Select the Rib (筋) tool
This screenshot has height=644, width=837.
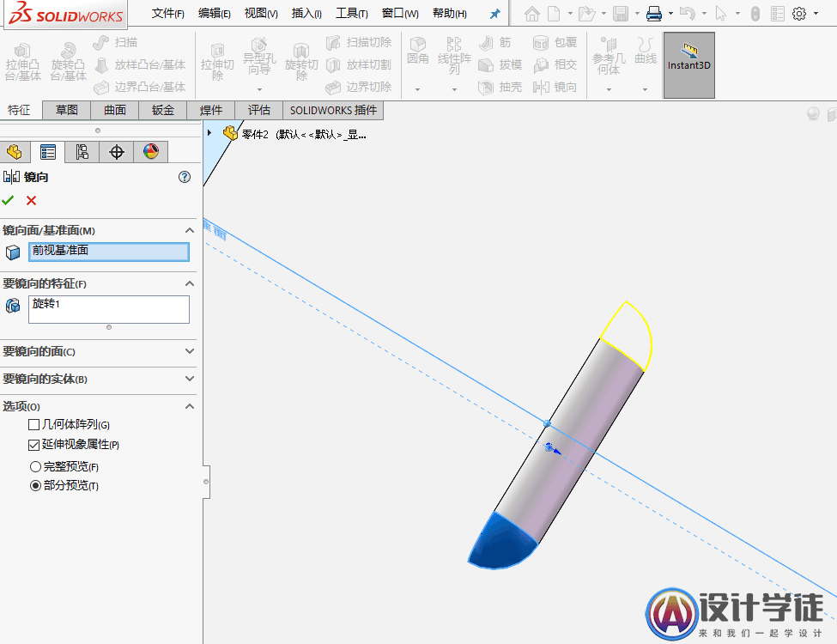494,42
